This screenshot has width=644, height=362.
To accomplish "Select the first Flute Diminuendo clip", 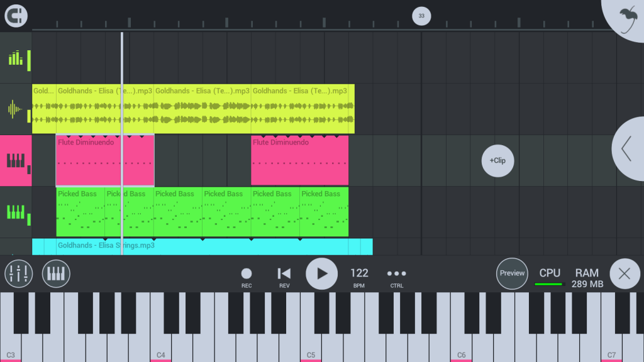I will (x=105, y=160).
